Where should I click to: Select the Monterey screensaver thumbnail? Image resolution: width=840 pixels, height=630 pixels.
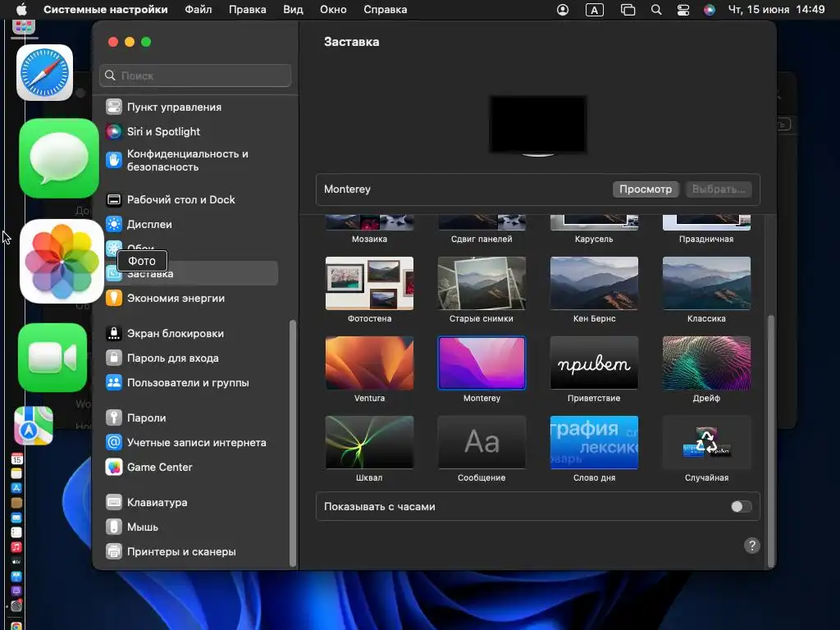coord(482,363)
